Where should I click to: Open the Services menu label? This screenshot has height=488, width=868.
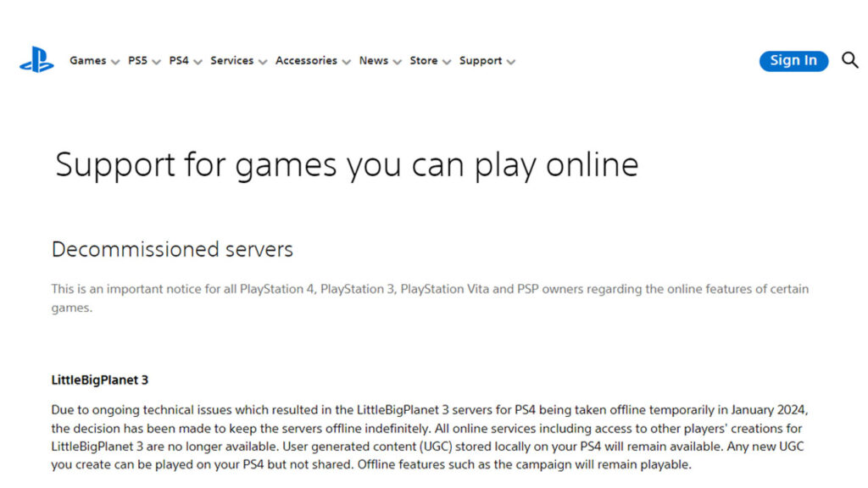231,61
